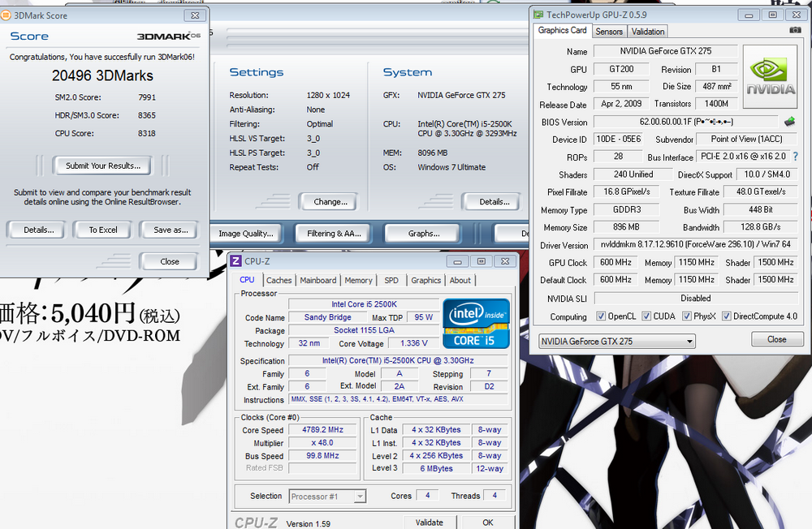Viewport: 812px width, 529px height.
Task: Click the GPU-Z screenshot camera icon
Action: [x=795, y=30]
